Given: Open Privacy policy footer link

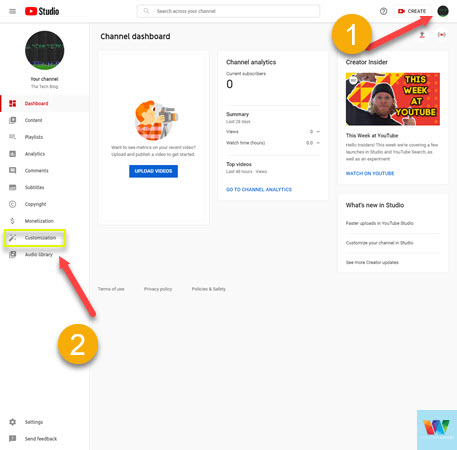Looking at the screenshot, I should point(158,289).
